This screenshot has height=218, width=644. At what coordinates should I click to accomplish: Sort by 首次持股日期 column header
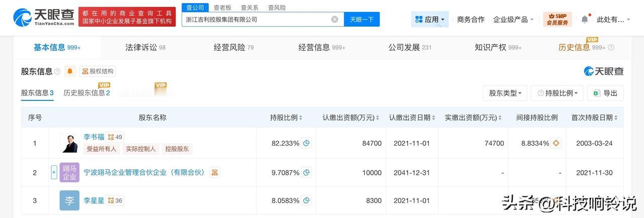click(595, 118)
